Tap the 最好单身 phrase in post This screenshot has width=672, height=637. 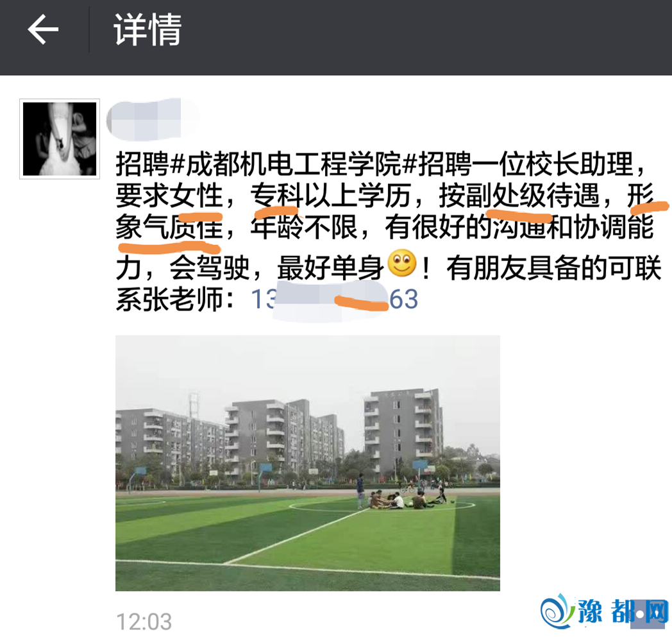(331, 268)
